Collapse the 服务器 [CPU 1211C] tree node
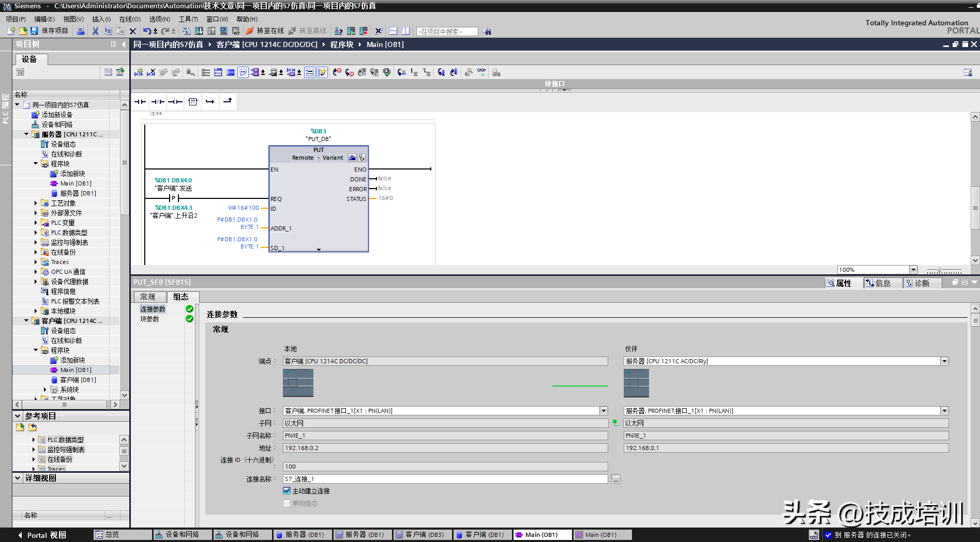The image size is (980, 542). [x=26, y=134]
